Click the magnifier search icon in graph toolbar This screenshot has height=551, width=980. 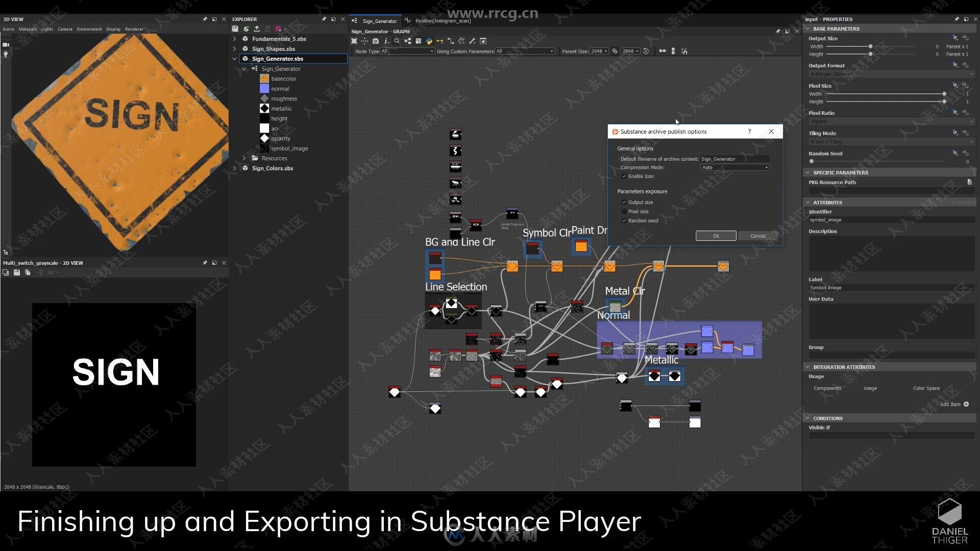pos(397,41)
